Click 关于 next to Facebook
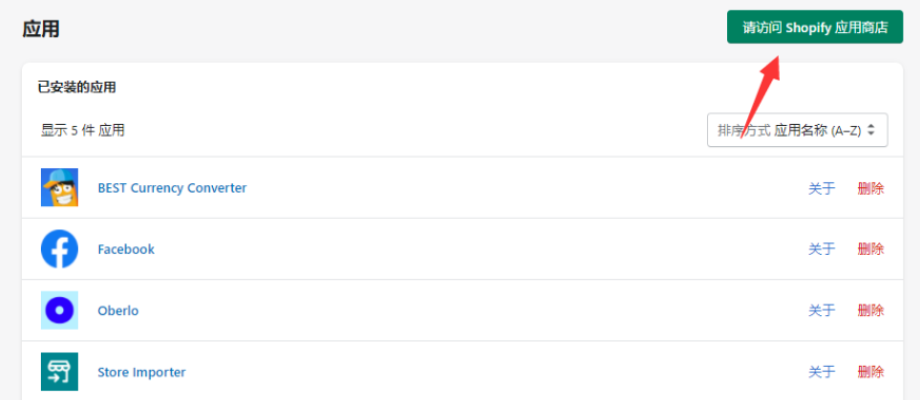920x400 pixels. click(821, 249)
